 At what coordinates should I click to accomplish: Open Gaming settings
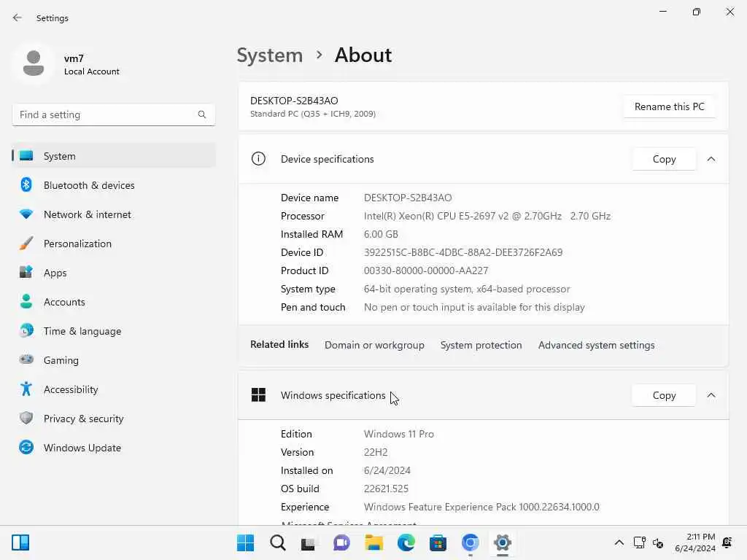(114, 359)
